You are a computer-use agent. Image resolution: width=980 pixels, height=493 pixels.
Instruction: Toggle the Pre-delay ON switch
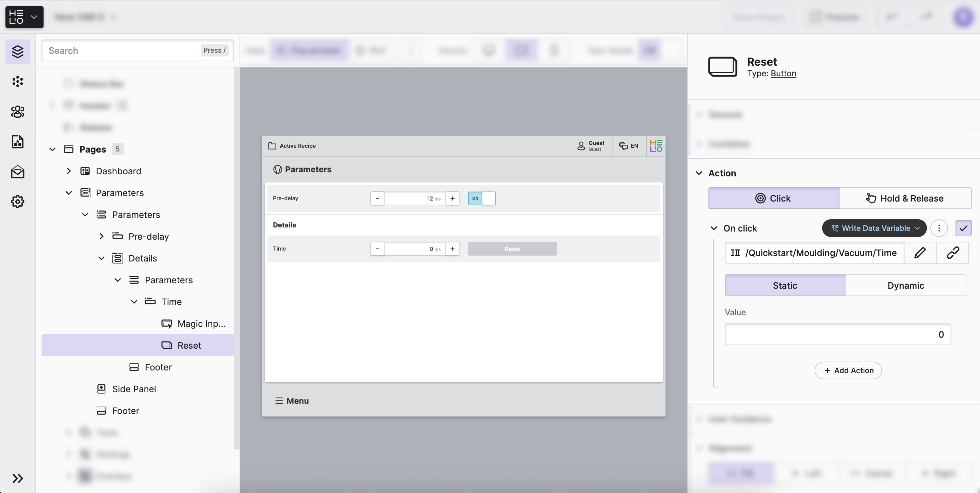(x=481, y=198)
